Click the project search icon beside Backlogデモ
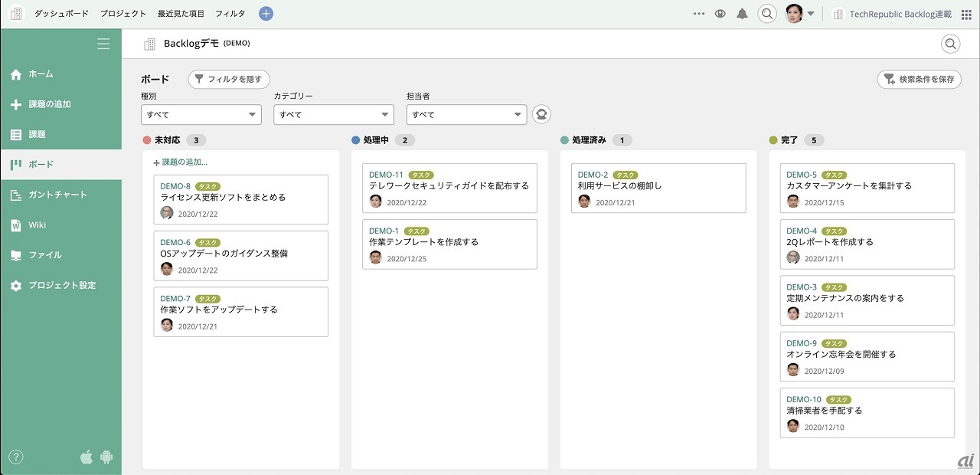The height and width of the screenshot is (475, 980). coord(950,44)
